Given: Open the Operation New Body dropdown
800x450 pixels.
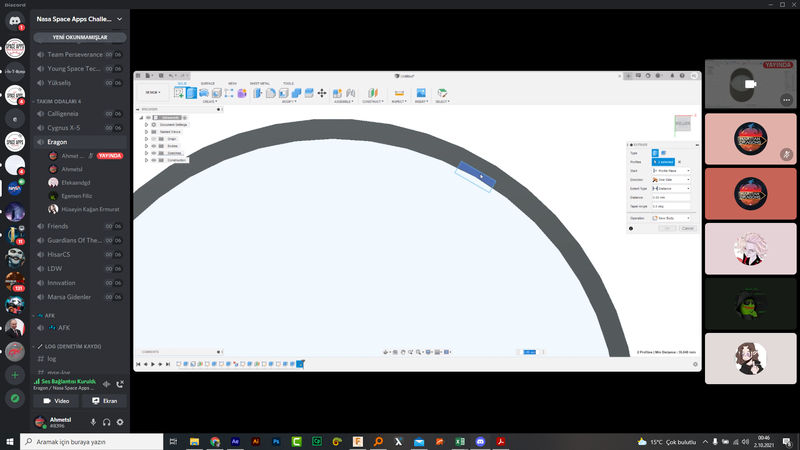Looking at the screenshot, I should point(671,216).
